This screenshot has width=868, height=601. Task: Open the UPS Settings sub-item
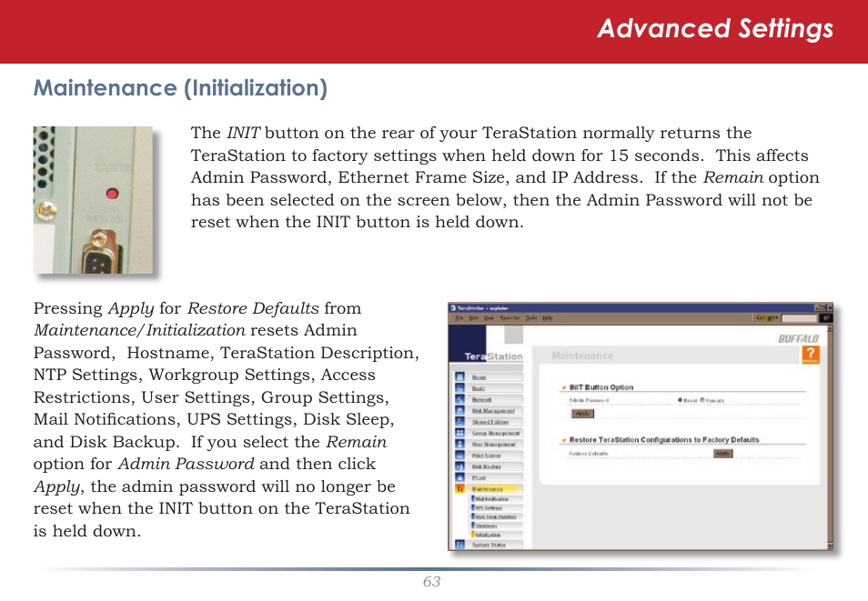point(489,507)
